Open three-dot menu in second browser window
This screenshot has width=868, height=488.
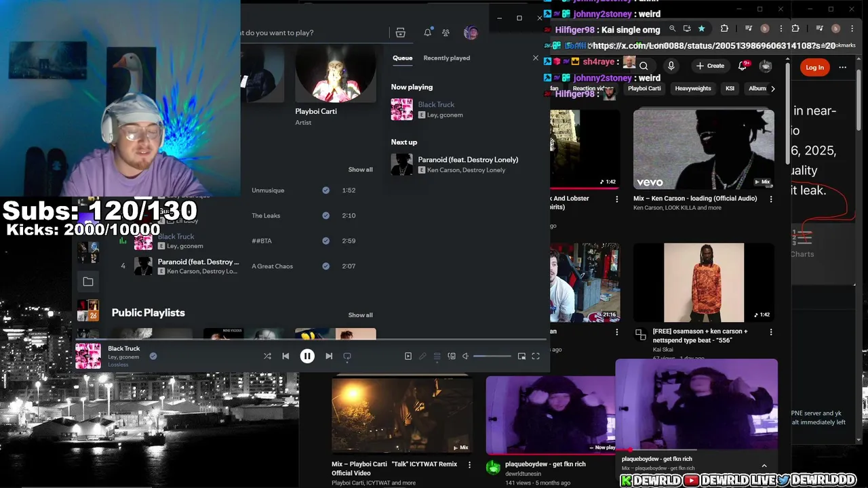pyautogui.click(x=852, y=28)
